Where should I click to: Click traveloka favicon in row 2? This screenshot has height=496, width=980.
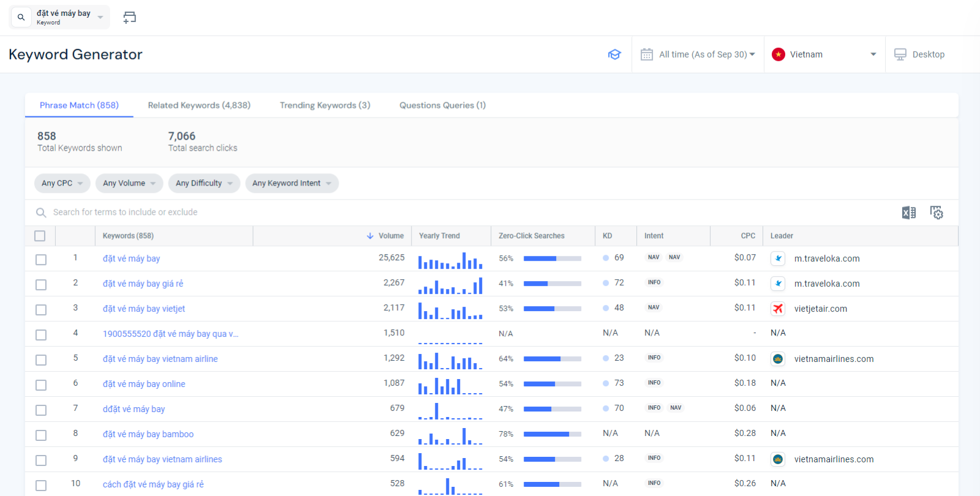pyautogui.click(x=778, y=284)
